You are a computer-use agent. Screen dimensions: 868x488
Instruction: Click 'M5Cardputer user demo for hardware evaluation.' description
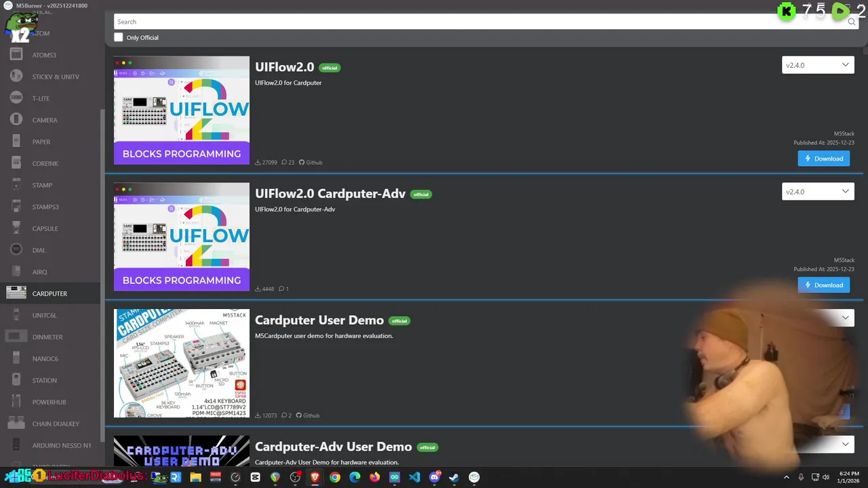coord(324,335)
